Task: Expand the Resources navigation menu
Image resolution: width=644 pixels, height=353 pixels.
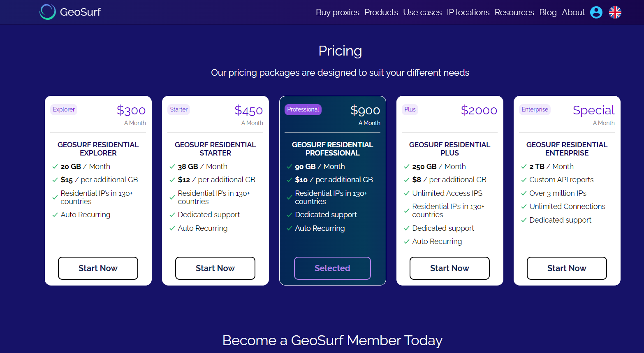Action: pyautogui.click(x=514, y=12)
